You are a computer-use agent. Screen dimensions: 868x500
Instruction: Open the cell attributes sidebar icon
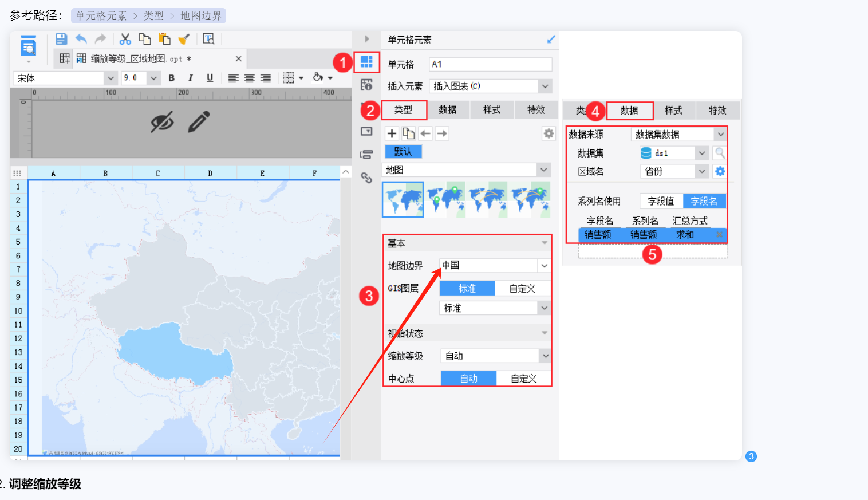[x=366, y=85]
